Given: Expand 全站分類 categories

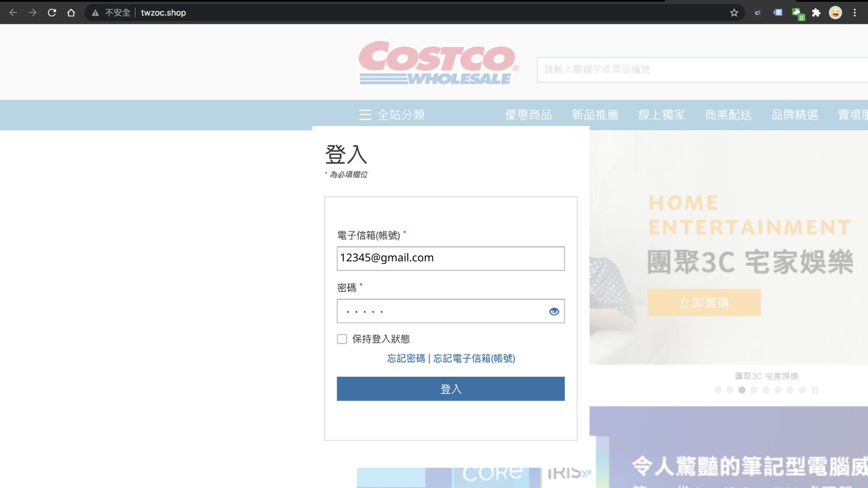Looking at the screenshot, I should [401, 114].
